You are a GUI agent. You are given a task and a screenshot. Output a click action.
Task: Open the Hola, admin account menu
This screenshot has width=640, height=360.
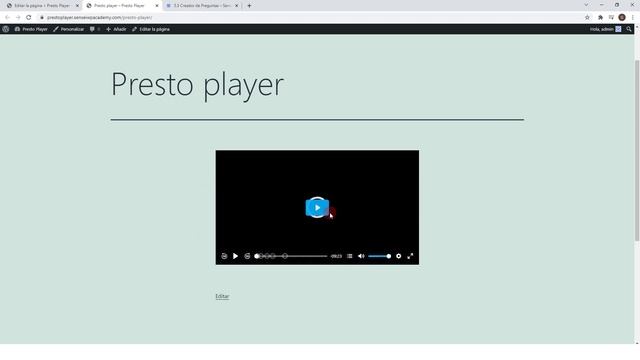click(605, 29)
